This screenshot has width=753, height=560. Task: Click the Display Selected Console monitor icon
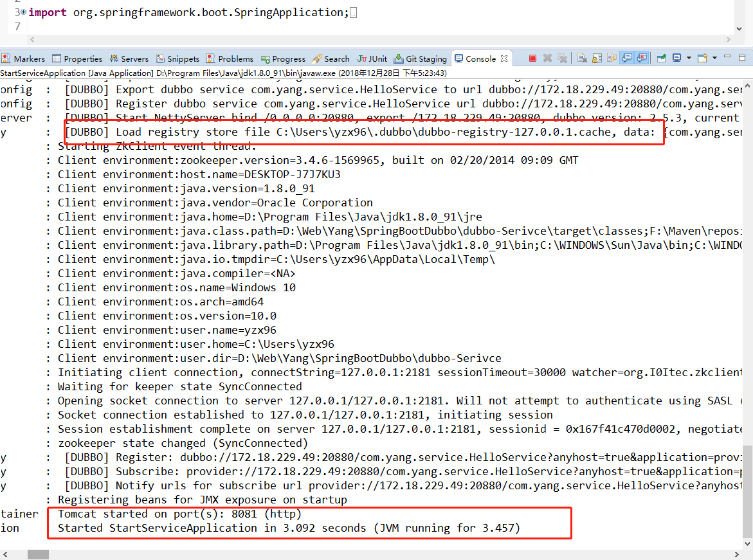click(x=676, y=59)
